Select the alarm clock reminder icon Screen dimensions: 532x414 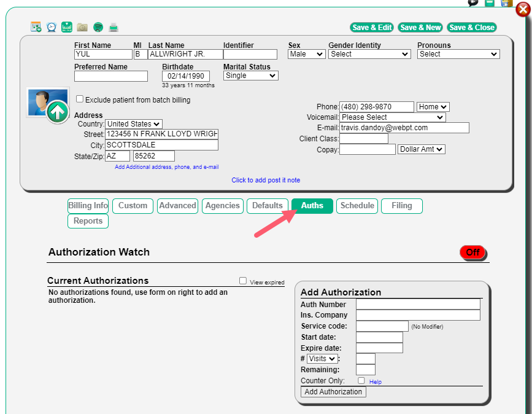click(x=51, y=26)
